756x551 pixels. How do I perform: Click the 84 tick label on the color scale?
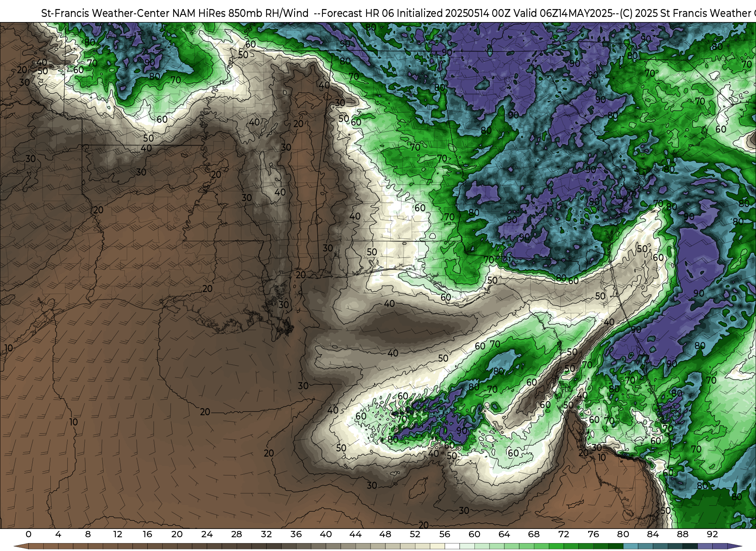point(653,534)
